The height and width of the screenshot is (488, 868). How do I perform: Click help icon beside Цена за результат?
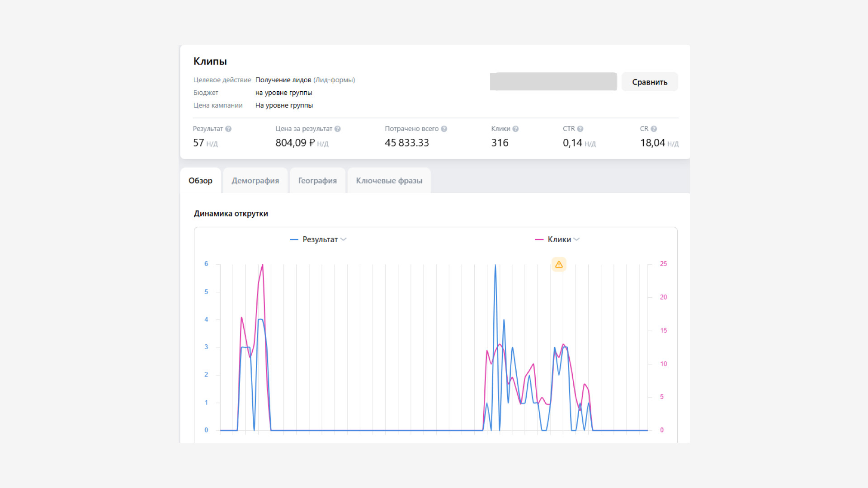click(337, 129)
